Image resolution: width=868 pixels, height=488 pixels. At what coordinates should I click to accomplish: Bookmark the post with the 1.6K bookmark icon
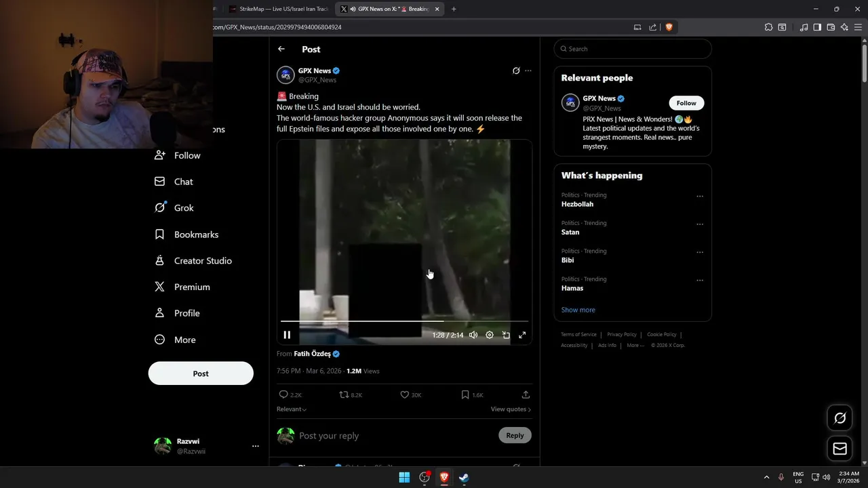point(472,394)
